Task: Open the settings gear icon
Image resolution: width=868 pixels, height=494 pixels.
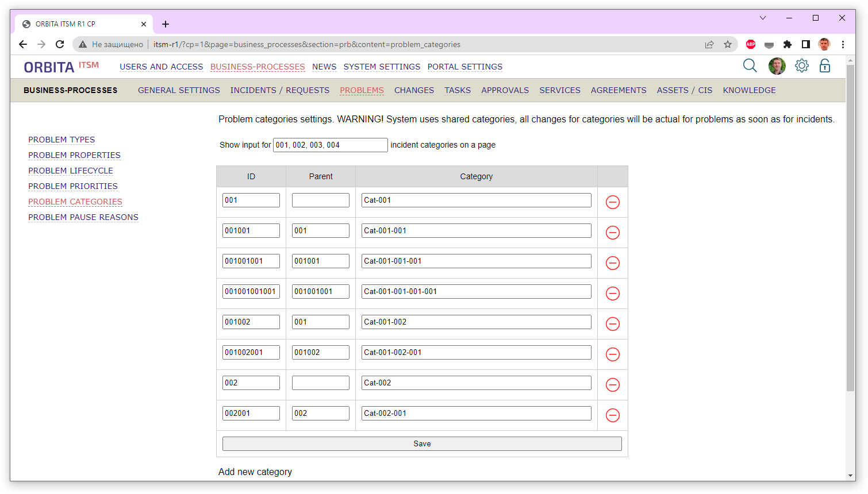Action: [801, 65]
